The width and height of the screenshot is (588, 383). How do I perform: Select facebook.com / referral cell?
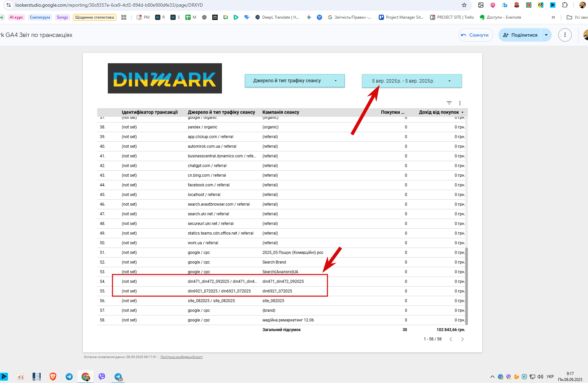[x=209, y=185]
